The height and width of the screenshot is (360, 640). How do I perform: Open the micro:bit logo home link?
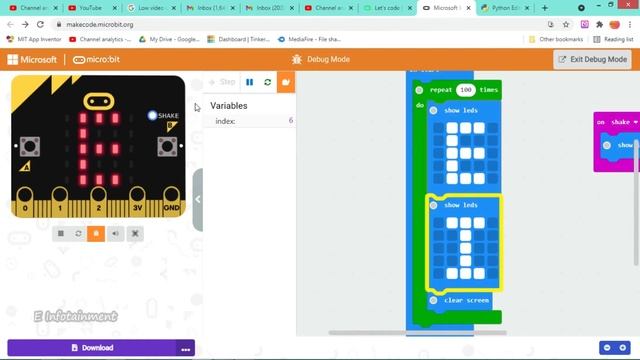(x=96, y=60)
